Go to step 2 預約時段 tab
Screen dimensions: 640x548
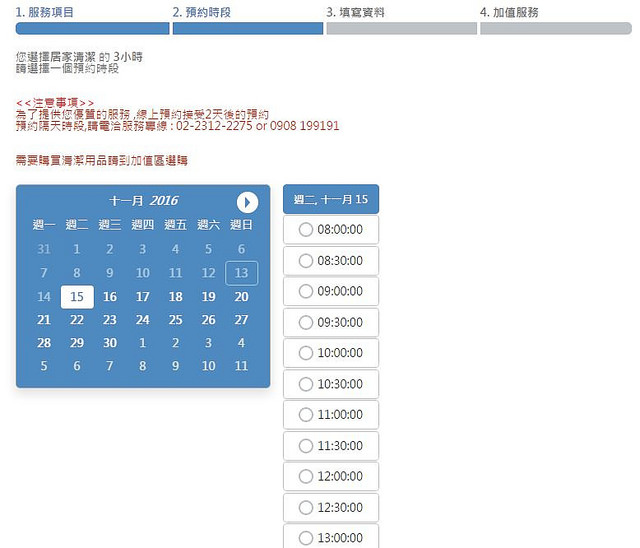tap(204, 13)
